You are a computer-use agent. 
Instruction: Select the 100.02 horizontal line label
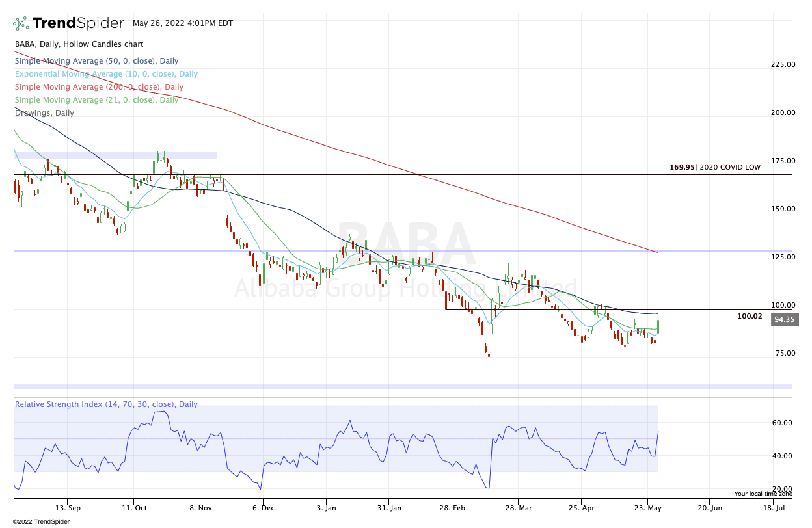coord(750,316)
